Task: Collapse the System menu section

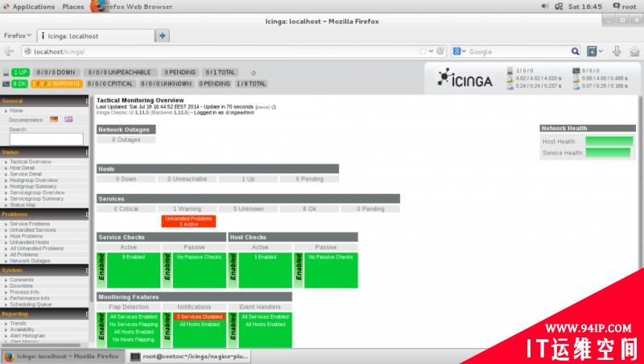Action: point(87,271)
